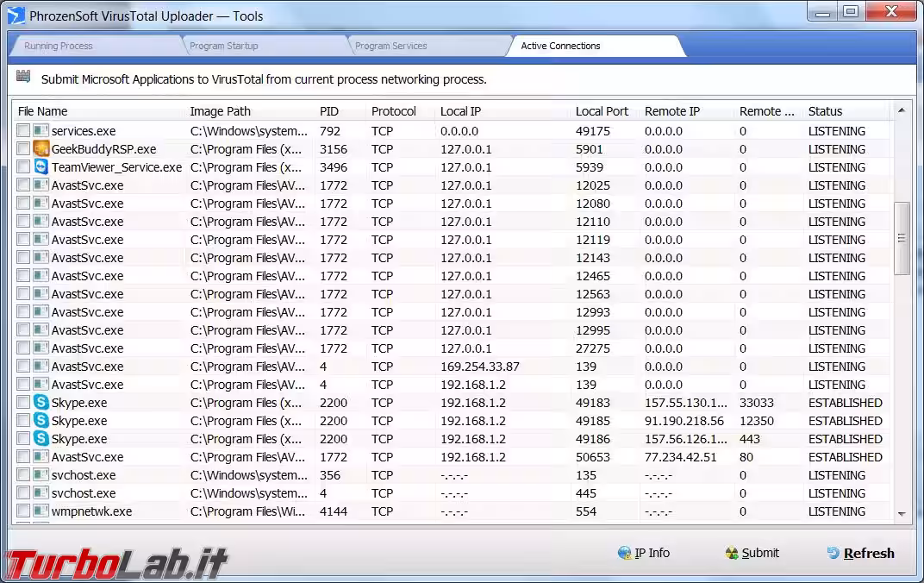Enable the checkbox for wmpnetwk.exe
Viewport: 924px width, 583px height.
point(23,511)
